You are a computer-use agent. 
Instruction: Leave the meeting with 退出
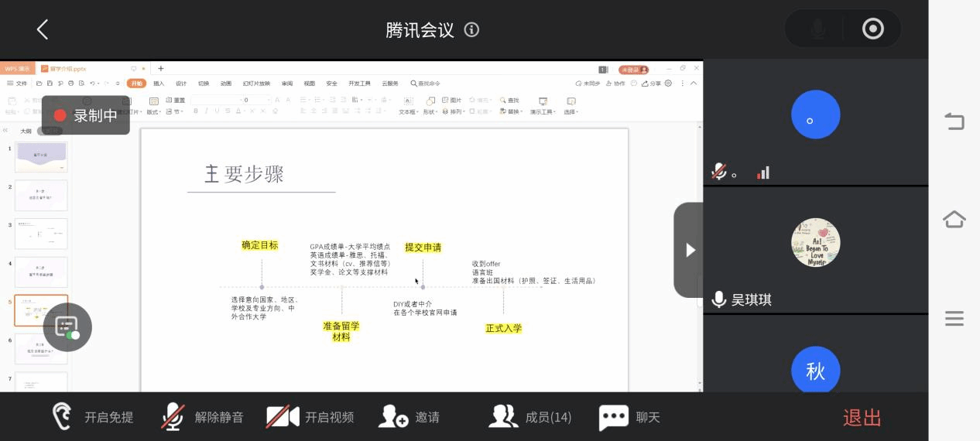click(x=862, y=418)
